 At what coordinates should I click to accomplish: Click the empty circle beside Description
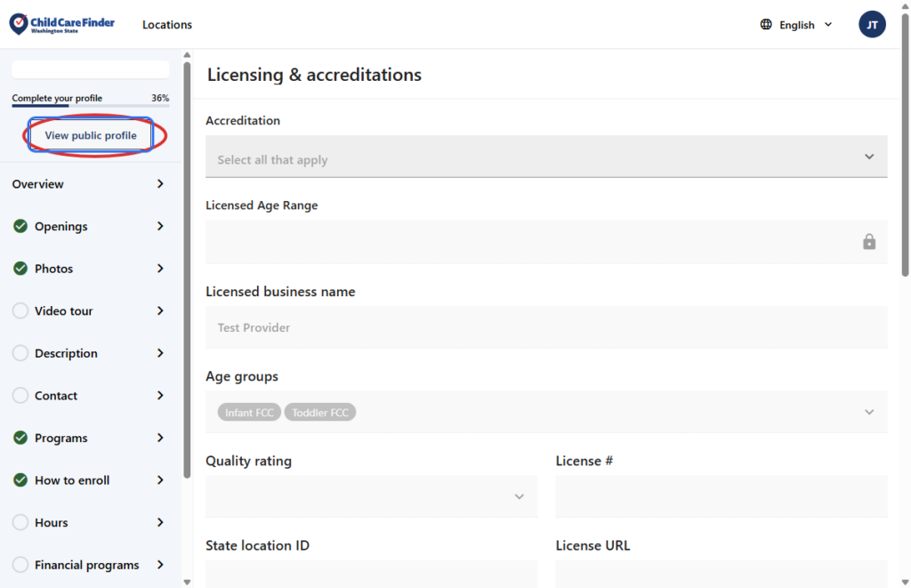point(20,353)
